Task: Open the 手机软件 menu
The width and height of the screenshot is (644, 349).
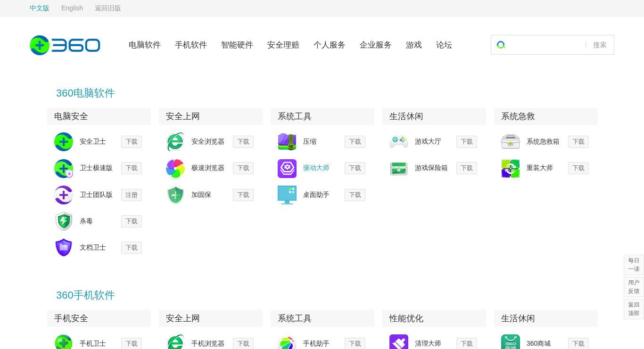Action: pyautogui.click(x=191, y=45)
